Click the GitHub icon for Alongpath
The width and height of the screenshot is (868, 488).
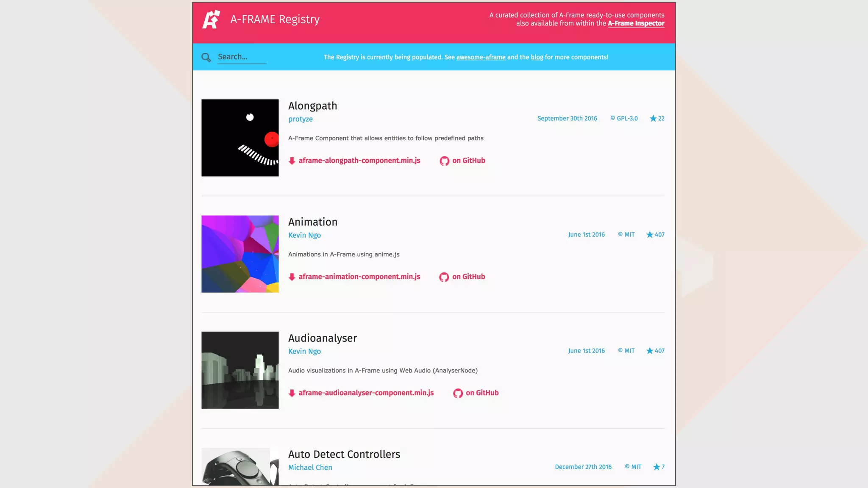pyautogui.click(x=444, y=161)
